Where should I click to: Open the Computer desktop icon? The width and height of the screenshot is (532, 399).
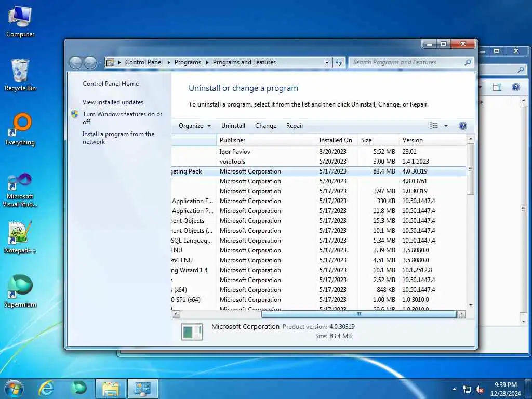pos(20,21)
